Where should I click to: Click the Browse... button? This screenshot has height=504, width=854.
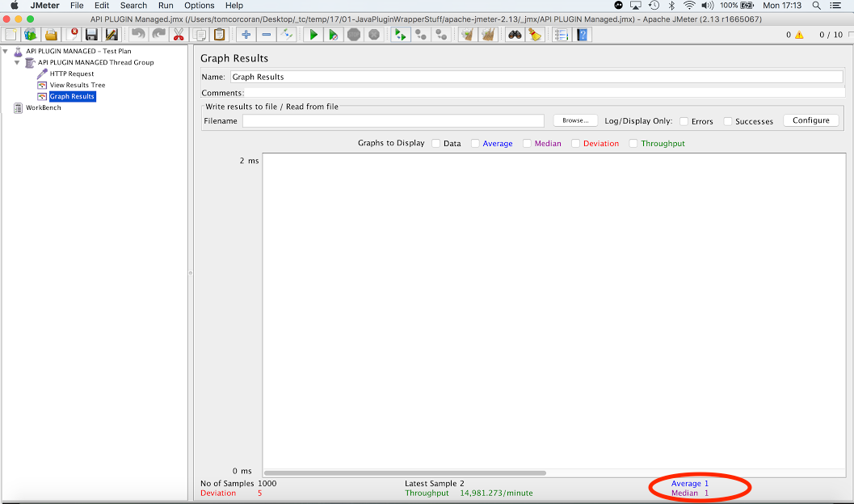575,120
